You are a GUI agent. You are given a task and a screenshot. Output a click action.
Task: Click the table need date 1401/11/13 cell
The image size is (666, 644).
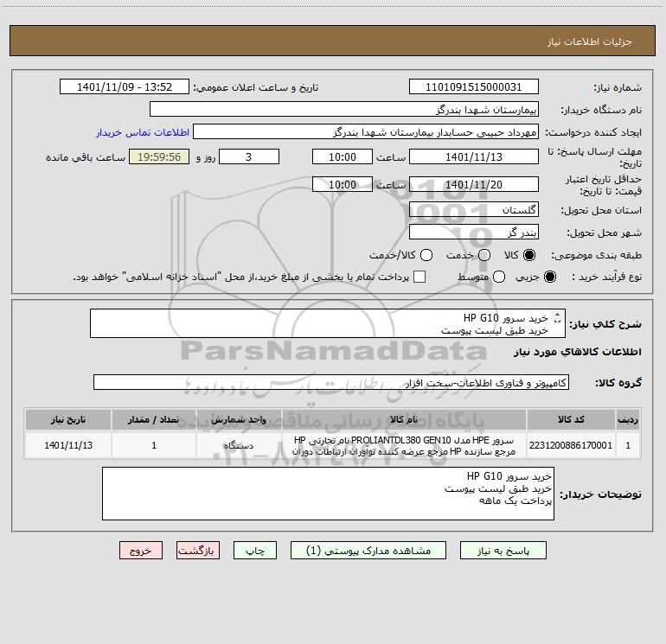pyautogui.click(x=68, y=445)
